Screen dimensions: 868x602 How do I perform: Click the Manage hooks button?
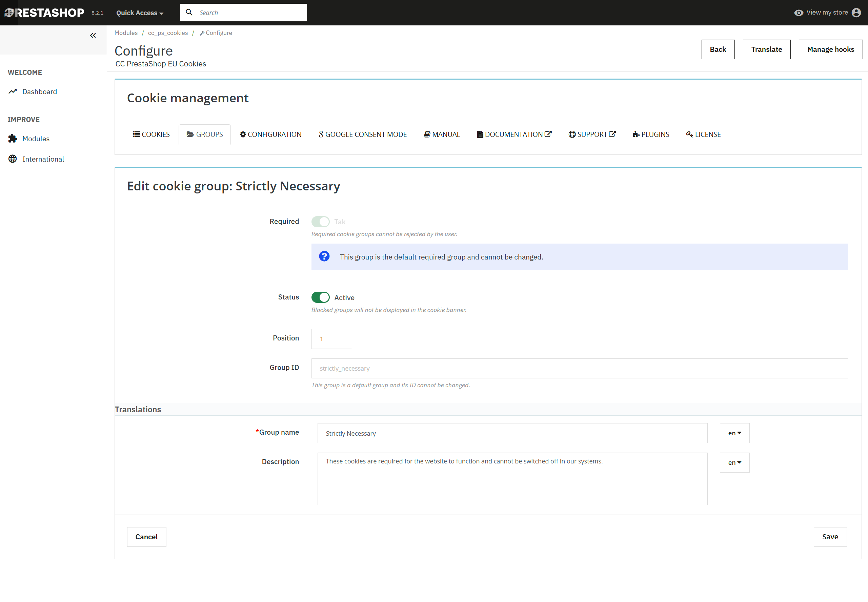830,49
